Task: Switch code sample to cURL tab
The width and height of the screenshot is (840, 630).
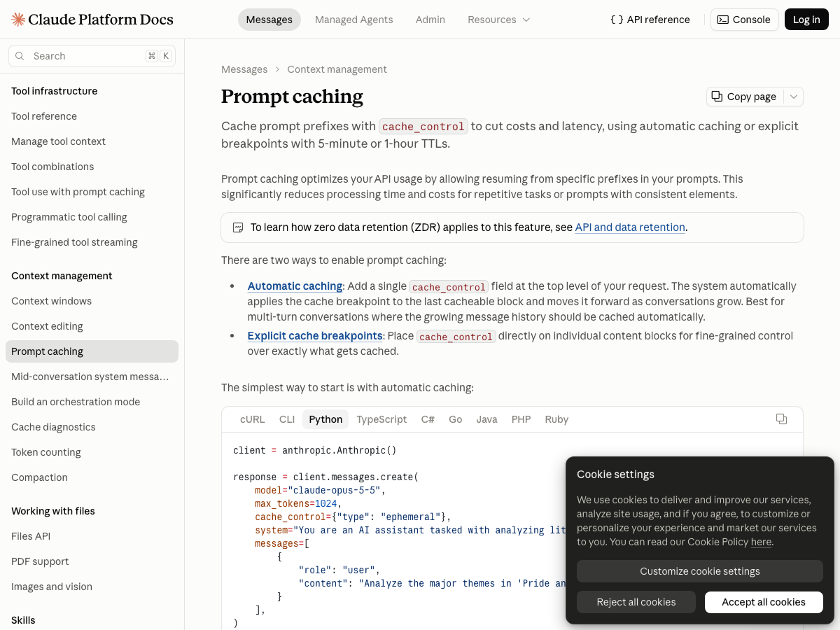Action: click(253, 419)
